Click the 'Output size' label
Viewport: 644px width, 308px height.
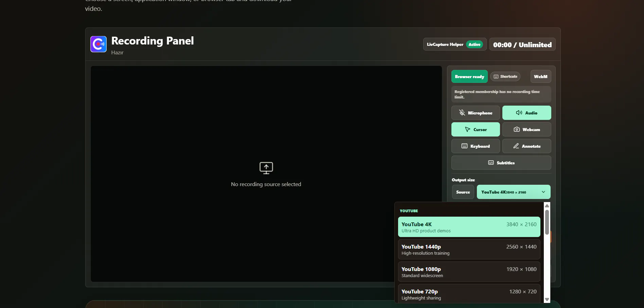pos(463,180)
